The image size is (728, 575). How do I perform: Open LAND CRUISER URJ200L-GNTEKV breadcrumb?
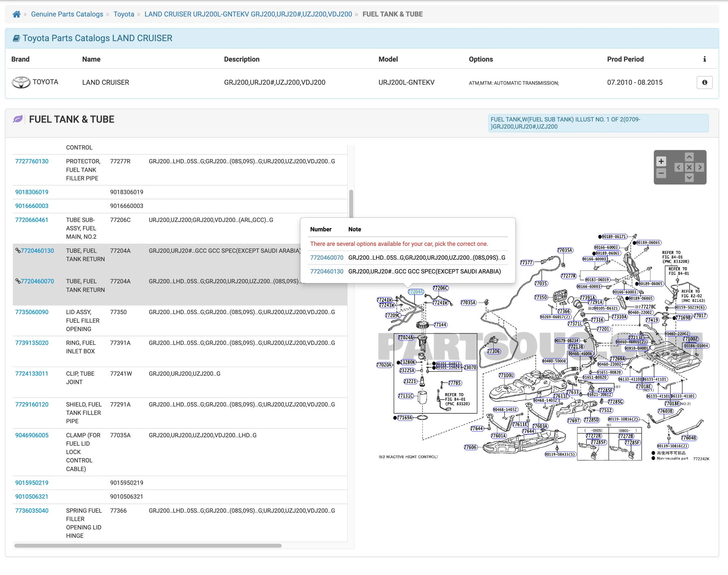[248, 14]
